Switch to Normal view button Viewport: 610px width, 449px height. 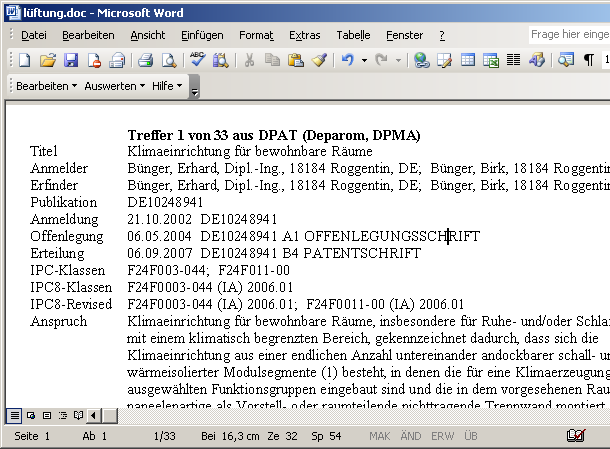coord(14,416)
